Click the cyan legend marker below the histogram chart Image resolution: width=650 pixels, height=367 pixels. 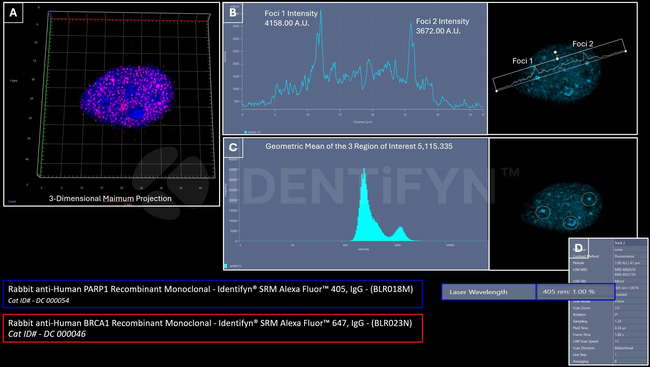click(226, 266)
